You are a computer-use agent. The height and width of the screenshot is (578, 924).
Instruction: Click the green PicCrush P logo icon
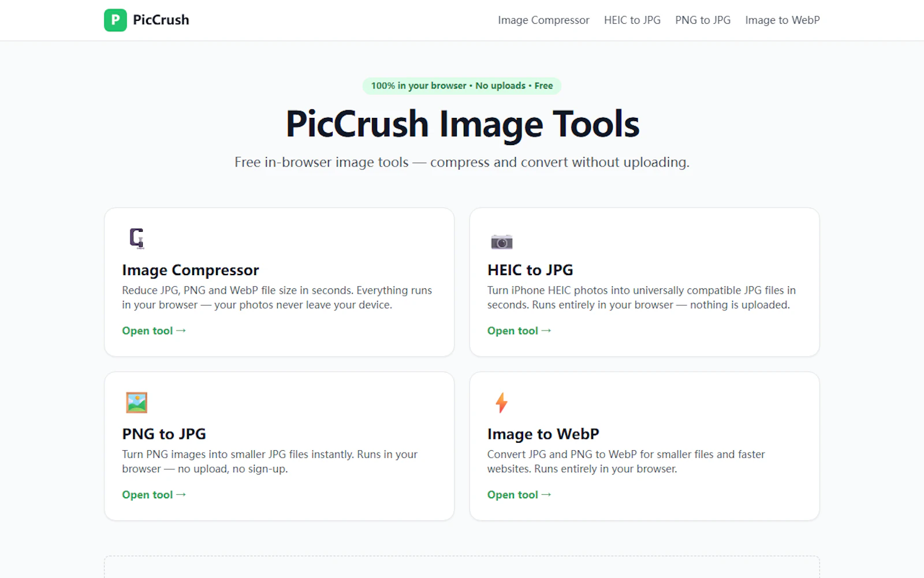[x=115, y=20]
